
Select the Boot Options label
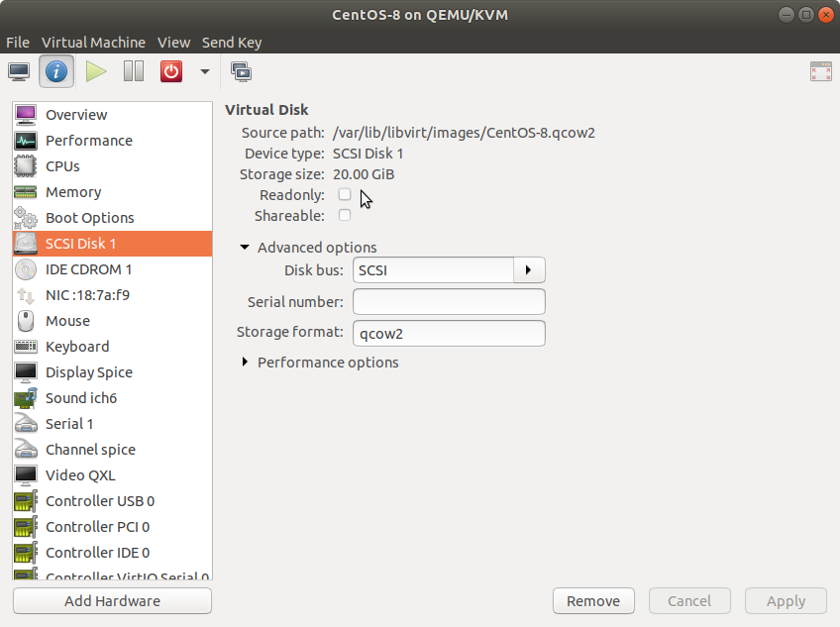(90, 218)
